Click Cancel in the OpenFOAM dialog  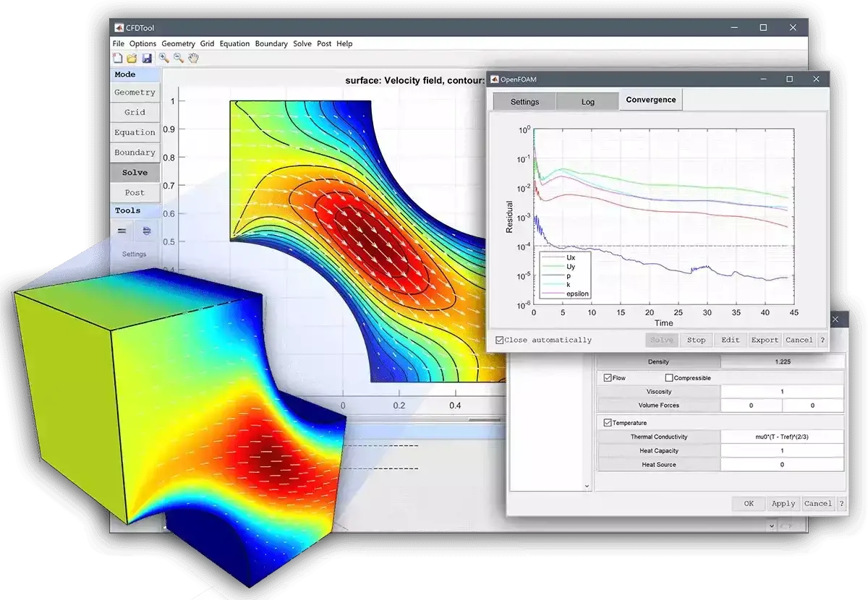[799, 340]
